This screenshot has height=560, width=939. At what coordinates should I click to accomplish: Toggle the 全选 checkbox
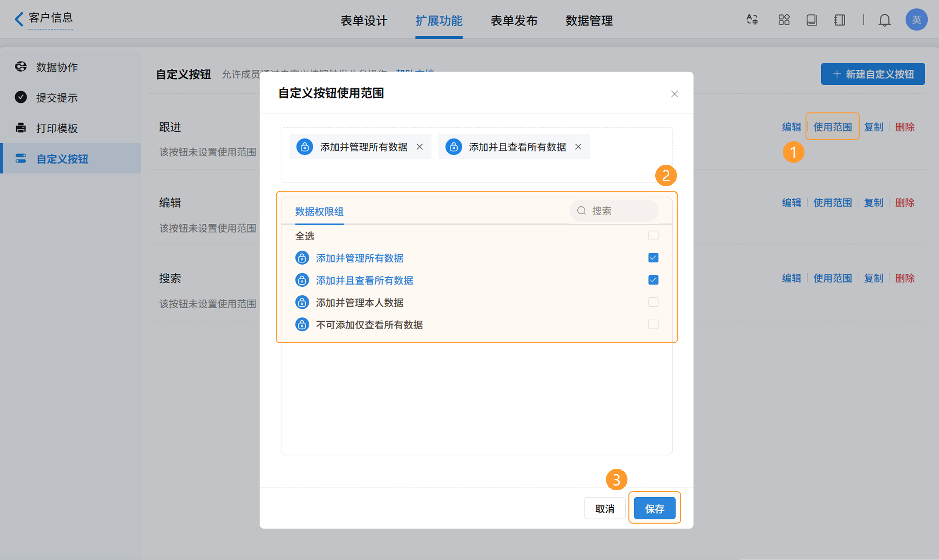click(653, 235)
